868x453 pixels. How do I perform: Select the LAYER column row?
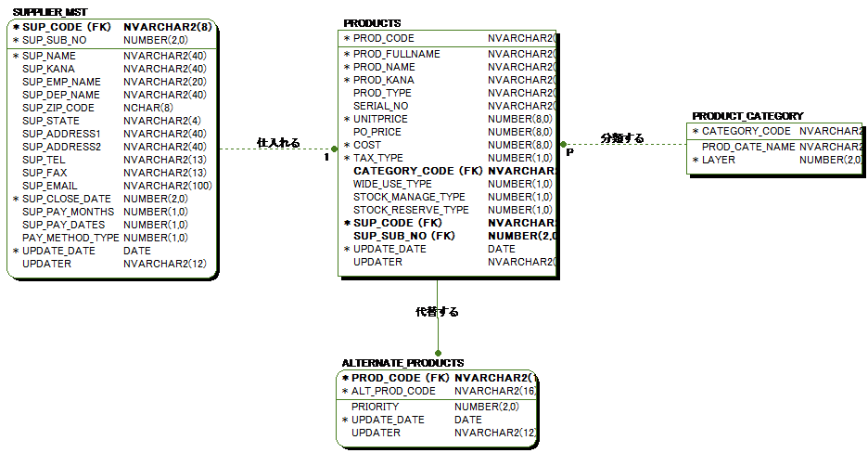[719, 160]
